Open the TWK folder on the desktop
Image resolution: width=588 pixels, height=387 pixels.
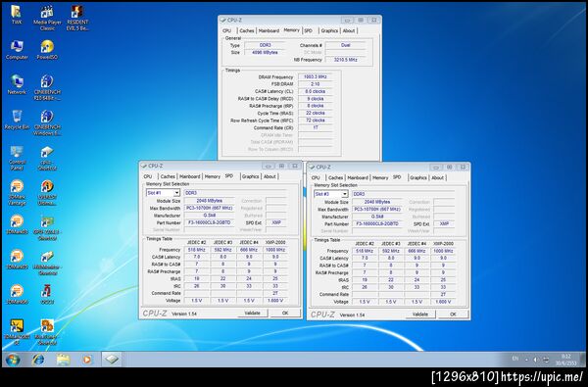click(16, 15)
